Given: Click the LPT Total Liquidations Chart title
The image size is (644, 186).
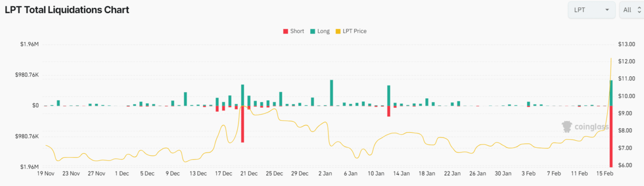Looking at the screenshot, I should (67, 10).
